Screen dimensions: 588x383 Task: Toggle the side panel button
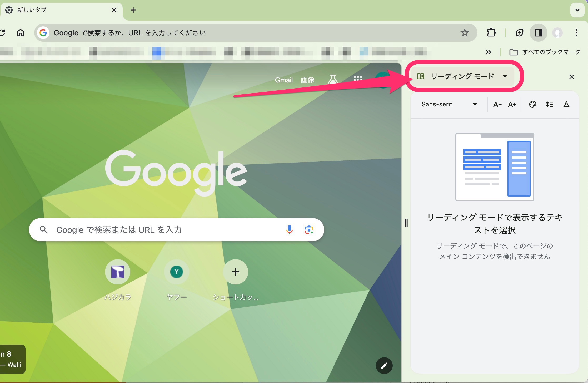[538, 33]
